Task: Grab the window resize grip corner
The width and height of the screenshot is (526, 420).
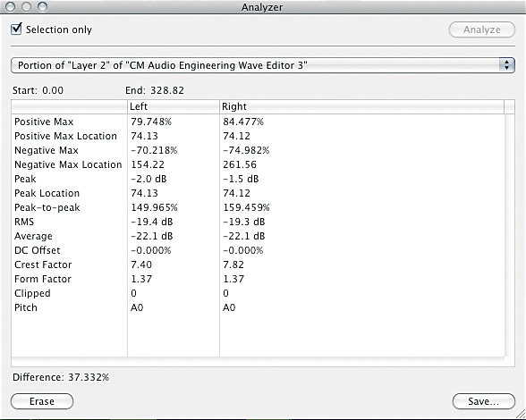Action: coord(520,413)
